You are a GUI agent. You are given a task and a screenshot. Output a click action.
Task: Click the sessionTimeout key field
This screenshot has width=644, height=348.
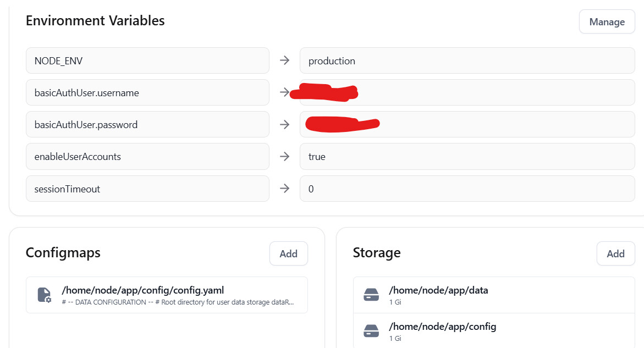coord(147,189)
